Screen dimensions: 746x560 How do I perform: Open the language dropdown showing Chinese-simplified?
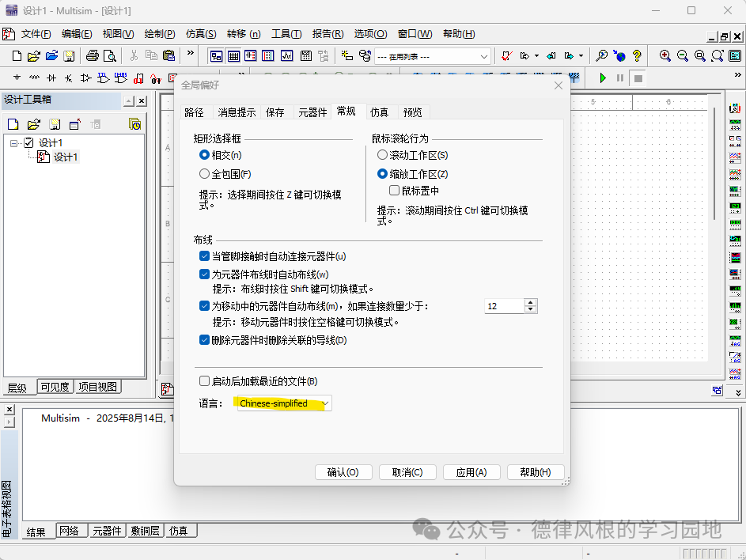pyautogui.click(x=284, y=403)
